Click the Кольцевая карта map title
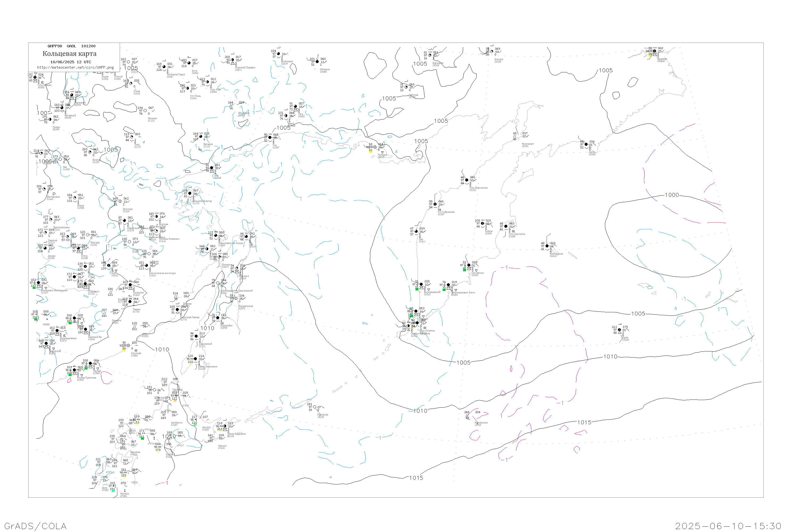This screenshot has height=532, width=798. (69, 54)
